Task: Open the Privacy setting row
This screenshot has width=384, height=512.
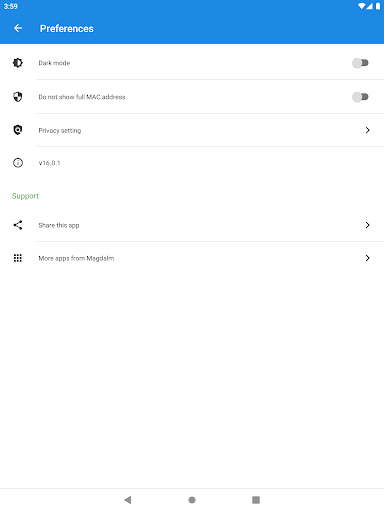Action: coord(192,130)
